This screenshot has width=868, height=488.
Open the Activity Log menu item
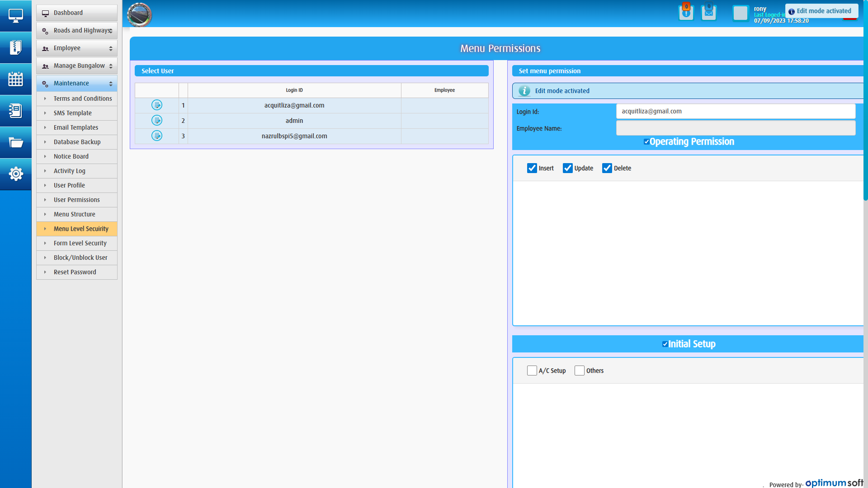pyautogui.click(x=69, y=171)
